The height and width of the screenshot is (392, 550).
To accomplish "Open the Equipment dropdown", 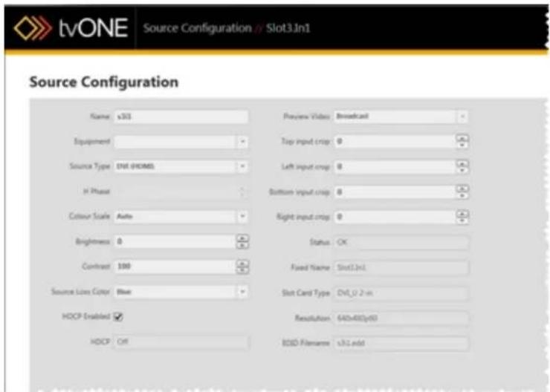I will (x=242, y=142).
